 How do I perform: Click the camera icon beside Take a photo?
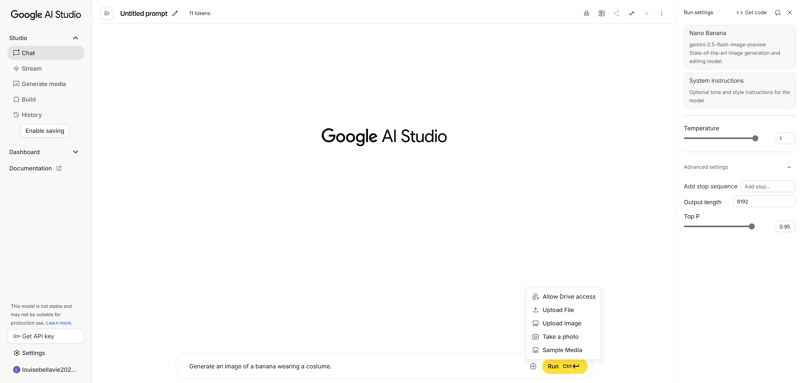coord(535,337)
